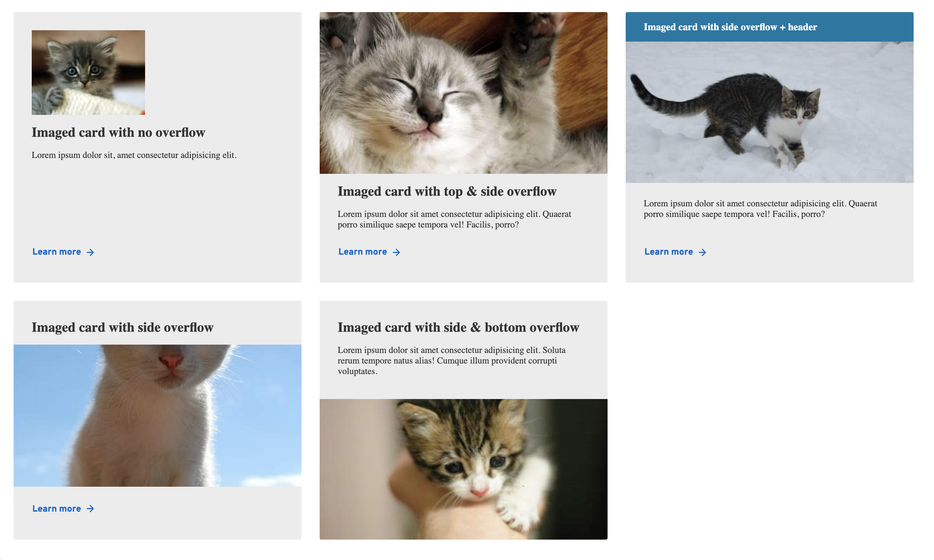Click arrow icon in side overflow + header card
This screenshot has height=560, width=934.
tap(702, 252)
